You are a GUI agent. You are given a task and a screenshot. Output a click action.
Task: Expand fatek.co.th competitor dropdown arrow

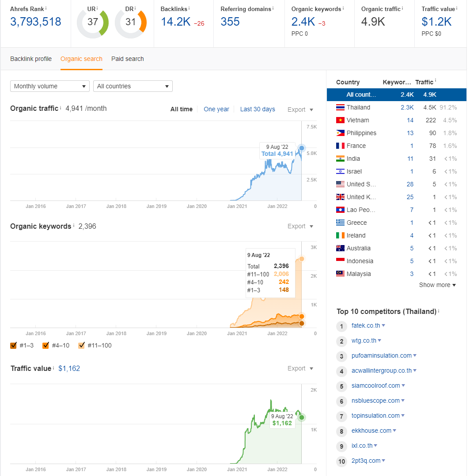[383, 325]
